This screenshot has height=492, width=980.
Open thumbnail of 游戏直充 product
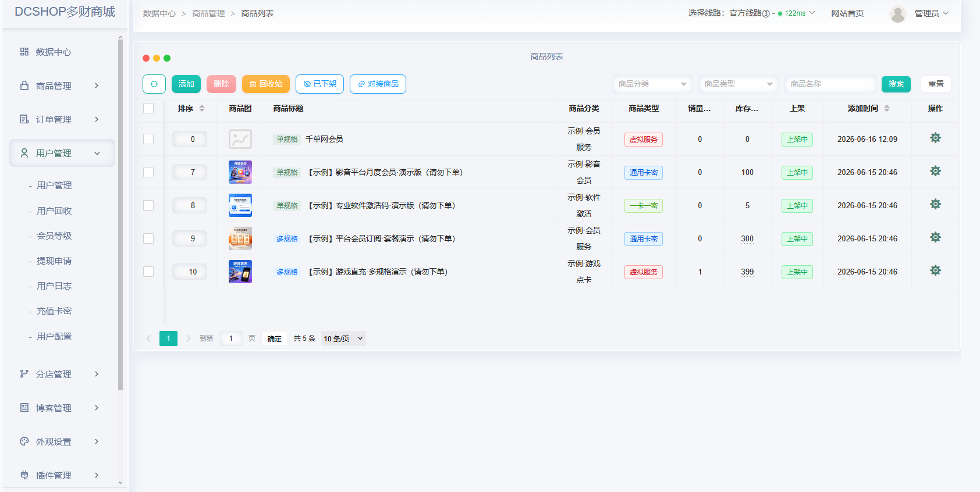point(240,272)
